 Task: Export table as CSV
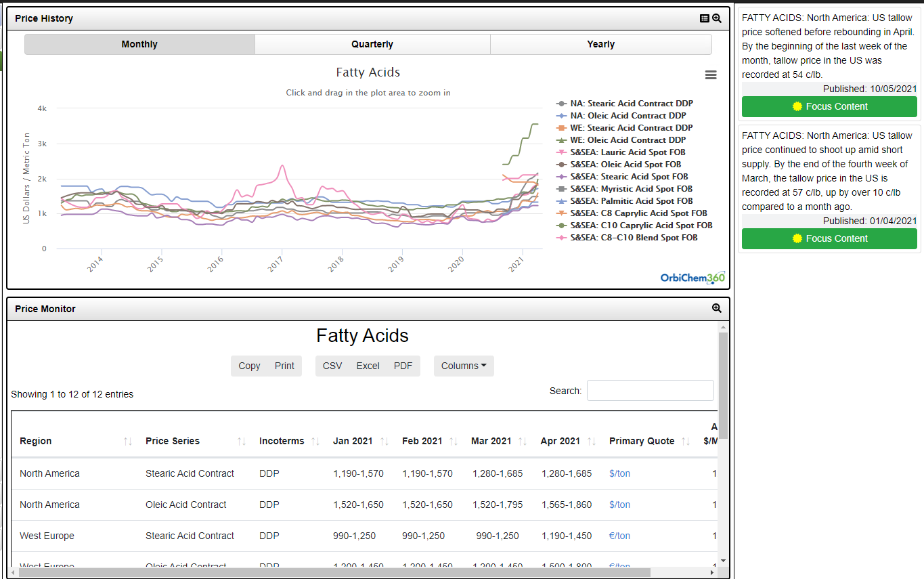coord(332,366)
